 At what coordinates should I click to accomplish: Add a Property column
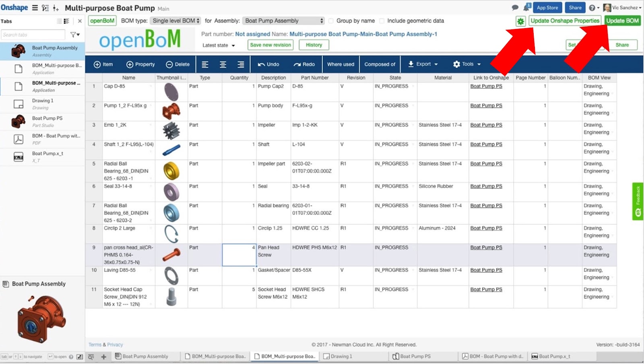point(140,64)
